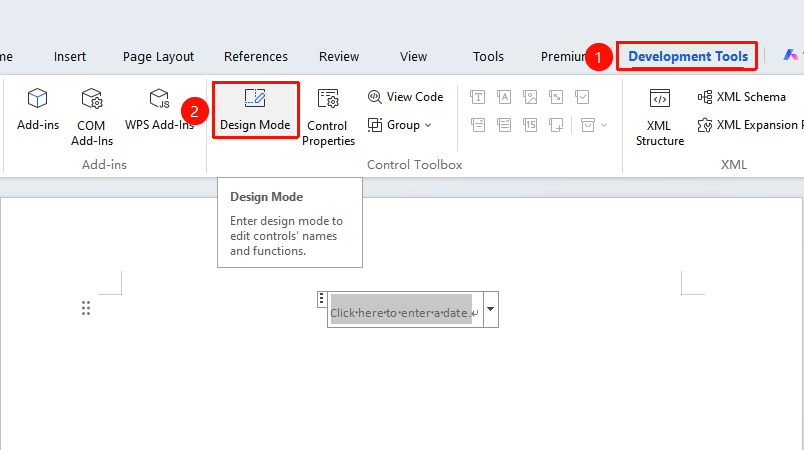Open the References tab
This screenshot has width=804, height=450.
pyautogui.click(x=256, y=56)
